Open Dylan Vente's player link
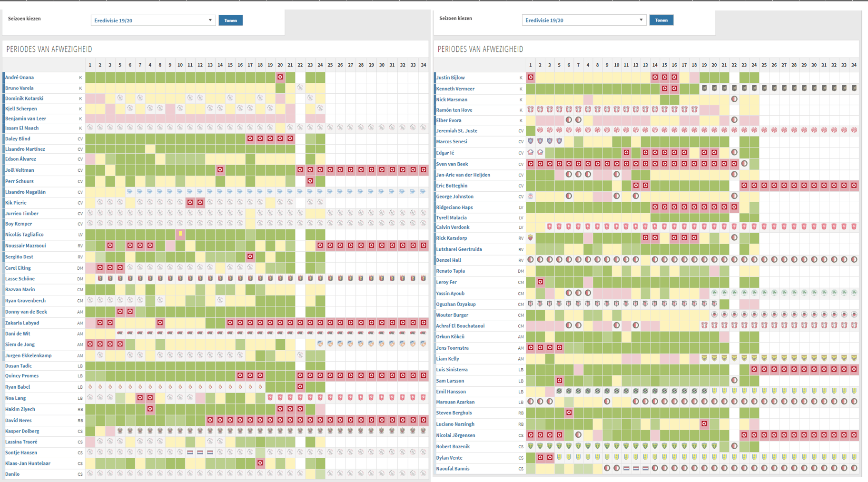 pyautogui.click(x=450, y=458)
